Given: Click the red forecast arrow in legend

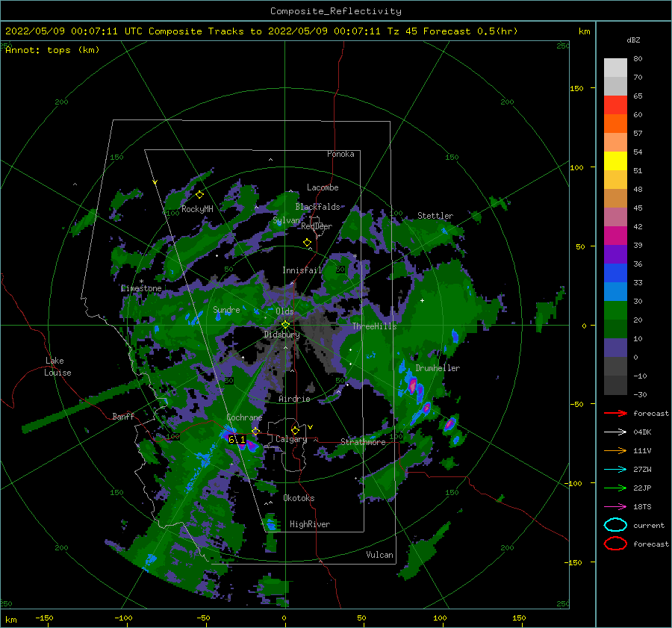Looking at the screenshot, I should point(615,413).
